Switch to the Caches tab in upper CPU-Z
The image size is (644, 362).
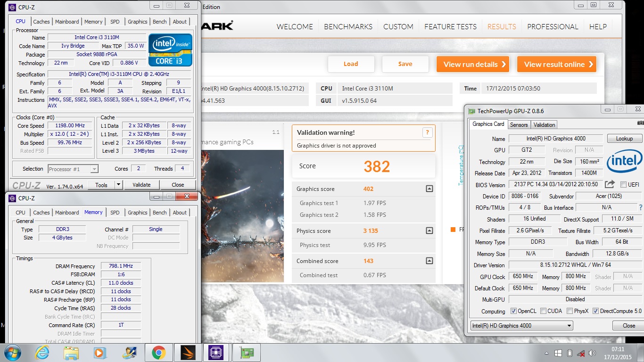tap(41, 22)
